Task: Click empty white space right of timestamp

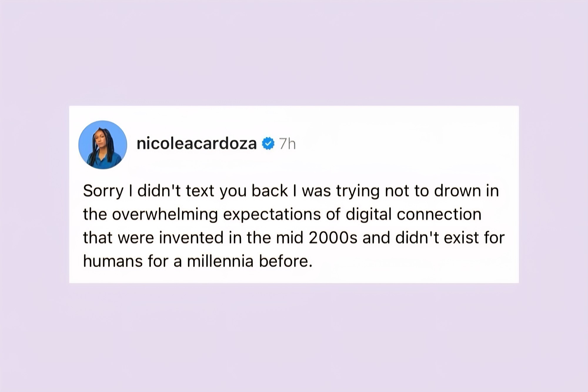Action: pyautogui.click(x=412, y=144)
